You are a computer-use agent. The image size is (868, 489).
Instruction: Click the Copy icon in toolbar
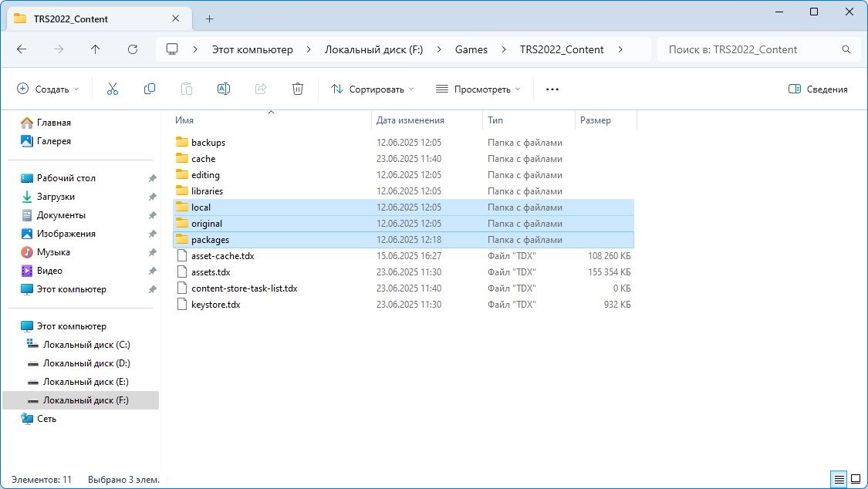(150, 89)
